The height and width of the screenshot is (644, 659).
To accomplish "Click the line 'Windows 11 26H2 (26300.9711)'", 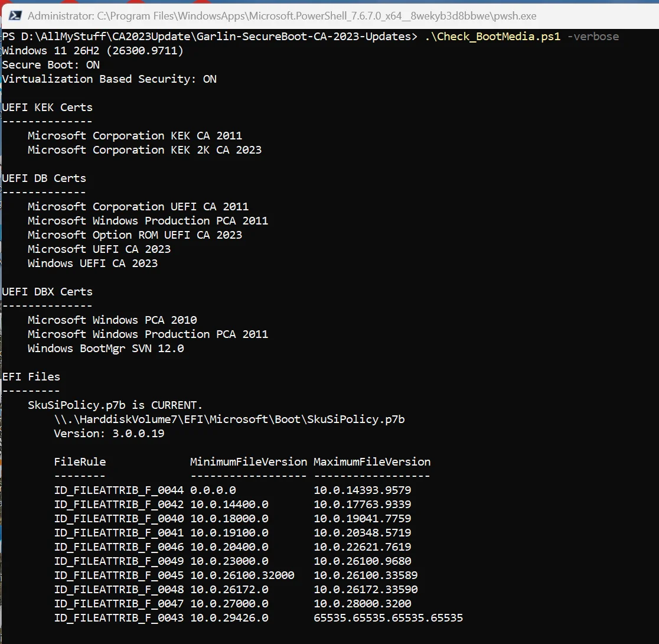I will pos(93,51).
